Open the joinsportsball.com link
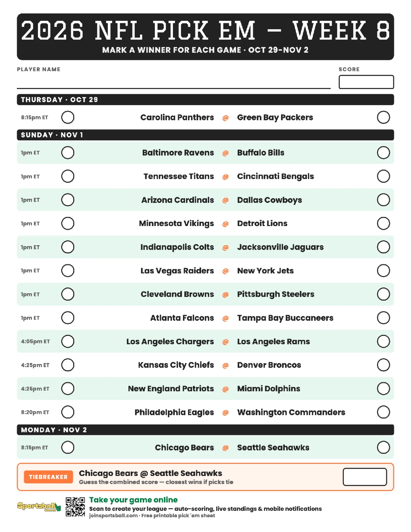Image resolution: width=411 pixels, height=532 pixels. (x=113, y=516)
